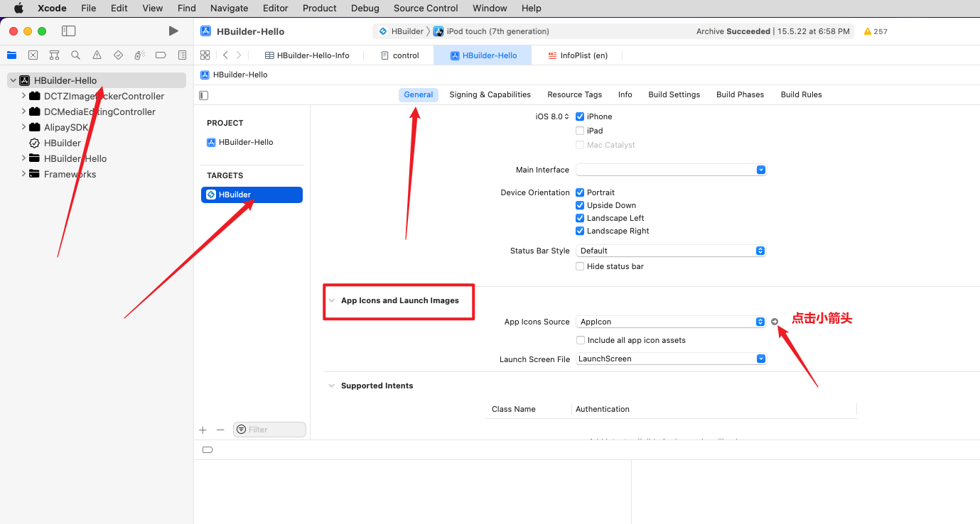Viewport: 980px width, 524px height.
Task: Check the Hide status bar option
Action: pos(580,266)
